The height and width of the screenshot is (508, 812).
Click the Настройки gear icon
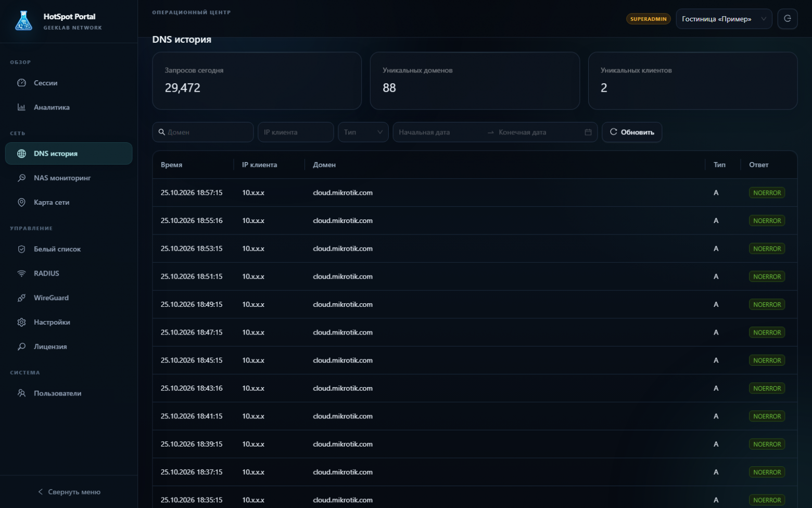(x=21, y=322)
